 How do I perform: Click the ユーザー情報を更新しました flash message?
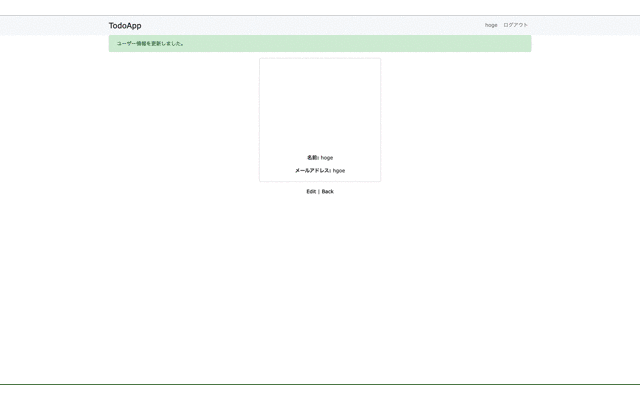coord(320,44)
